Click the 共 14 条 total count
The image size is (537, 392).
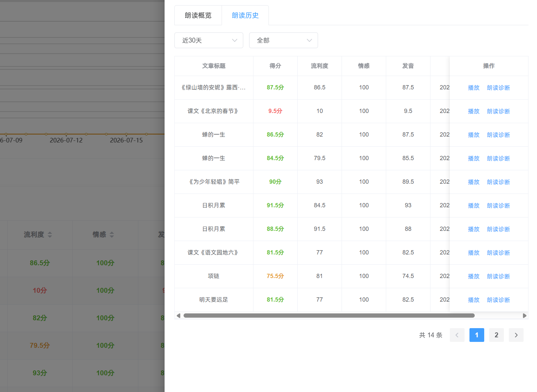[431, 335]
